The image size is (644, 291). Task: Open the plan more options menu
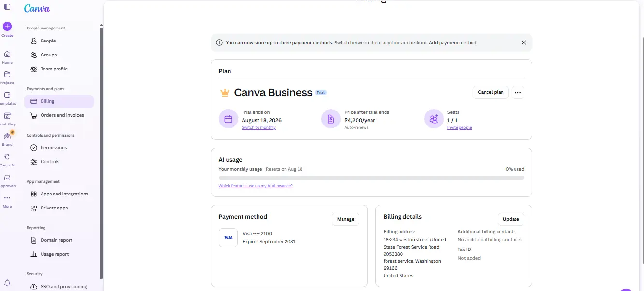coord(518,92)
